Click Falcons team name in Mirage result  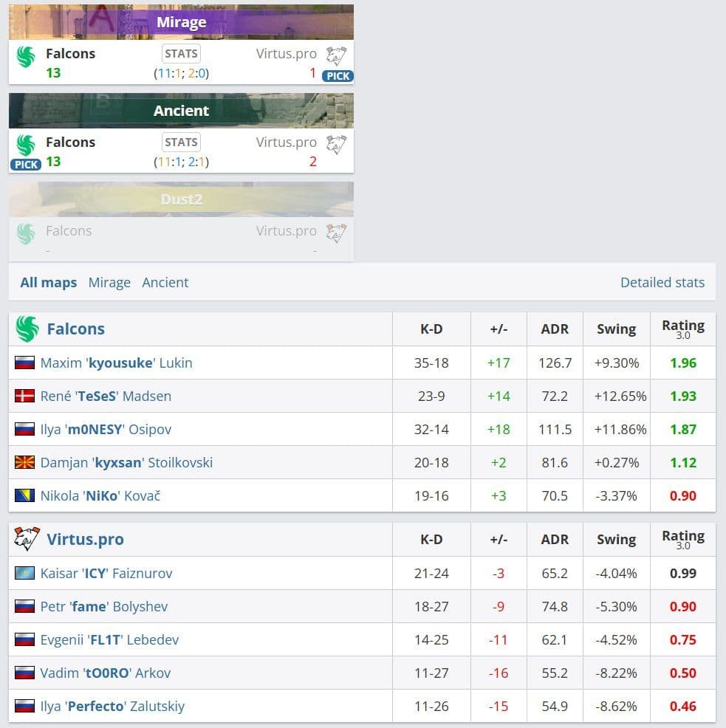pyautogui.click(x=71, y=53)
